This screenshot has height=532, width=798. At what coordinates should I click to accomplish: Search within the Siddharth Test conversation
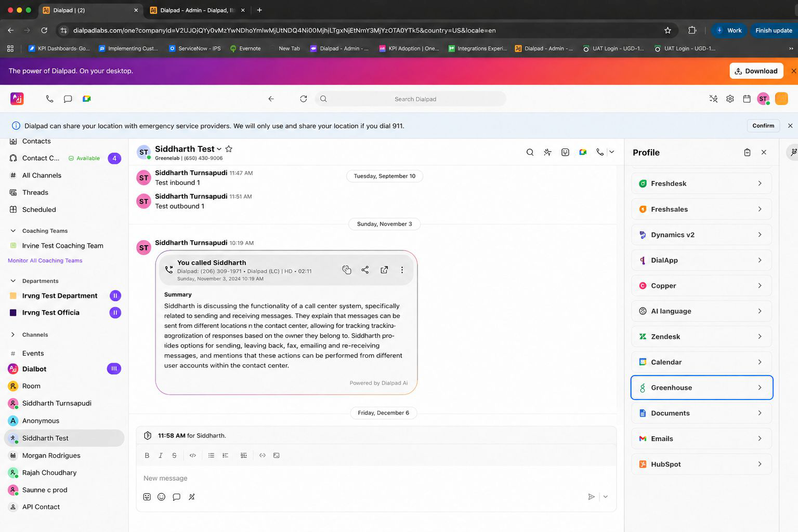(530, 152)
